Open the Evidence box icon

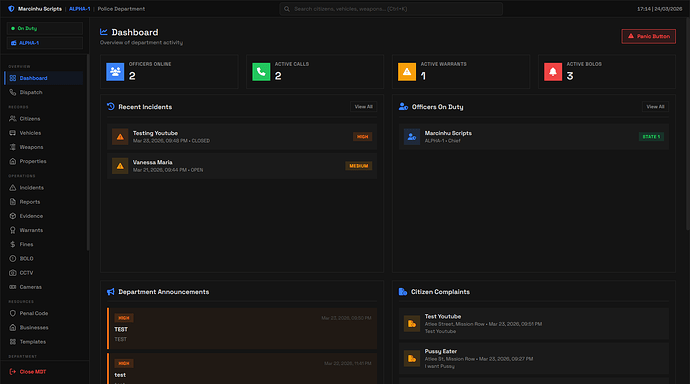pos(13,216)
